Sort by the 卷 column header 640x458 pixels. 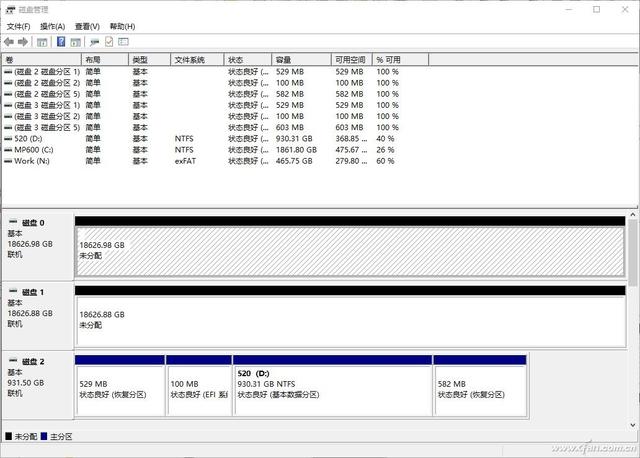(x=42, y=60)
